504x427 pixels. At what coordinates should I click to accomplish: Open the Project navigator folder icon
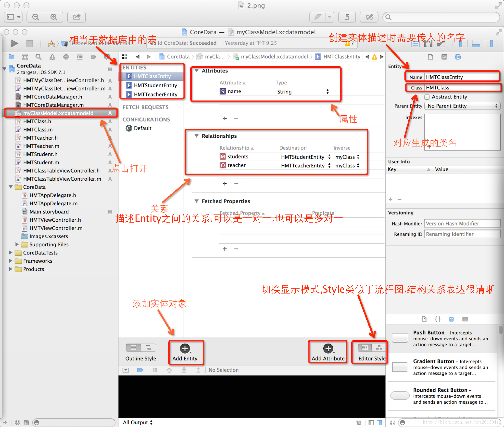tap(11, 57)
